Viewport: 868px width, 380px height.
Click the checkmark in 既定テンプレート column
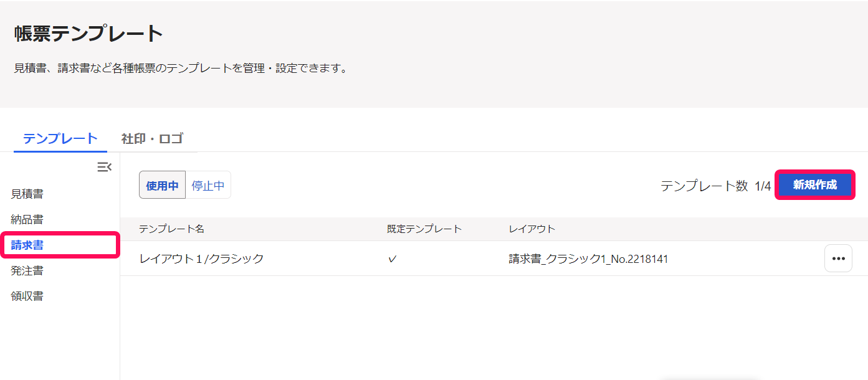coord(392,259)
